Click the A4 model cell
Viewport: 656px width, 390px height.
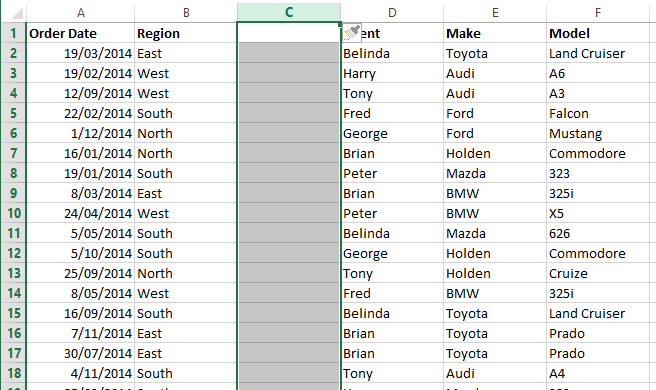coord(598,373)
